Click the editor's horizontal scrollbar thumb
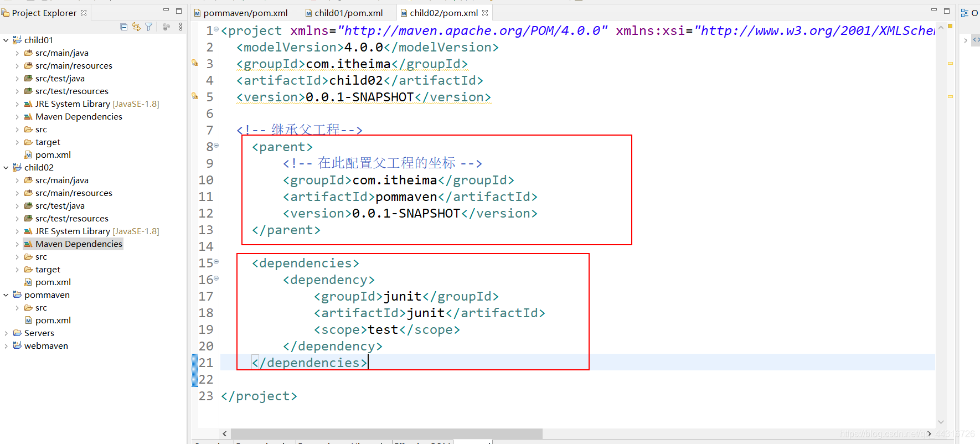980x444 pixels. coord(386,433)
